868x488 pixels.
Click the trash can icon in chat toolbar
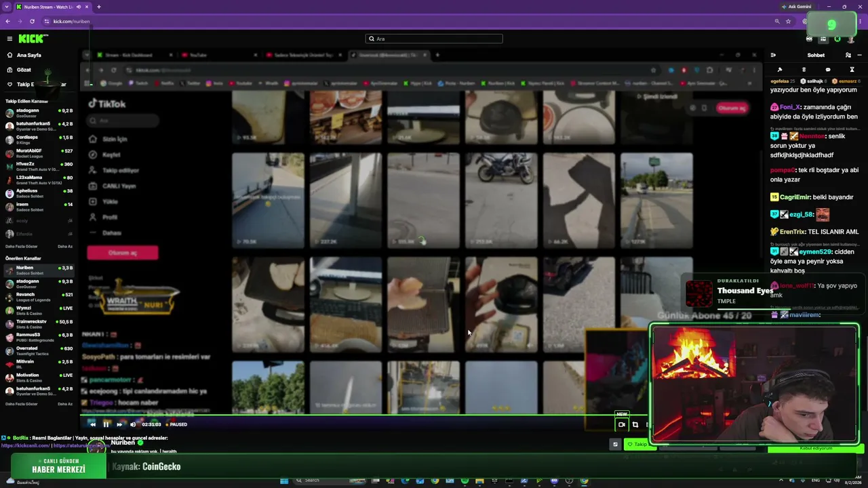pyautogui.click(x=804, y=70)
